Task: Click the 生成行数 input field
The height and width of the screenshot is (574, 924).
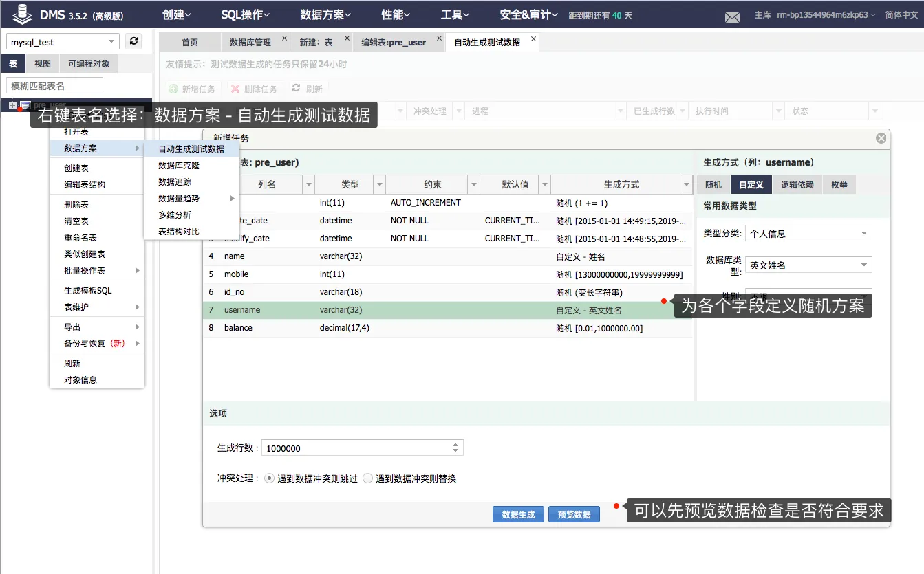Action: [356, 448]
